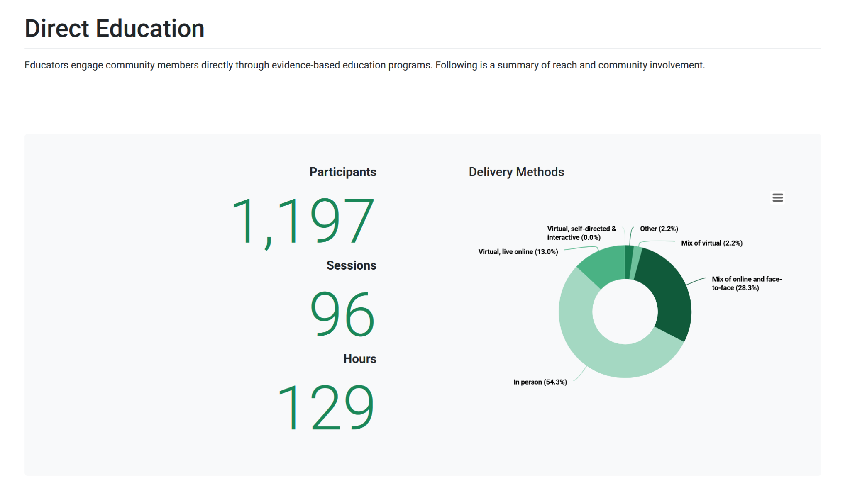Click the Hours heading
The image size is (850, 504).
[x=360, y=359]
